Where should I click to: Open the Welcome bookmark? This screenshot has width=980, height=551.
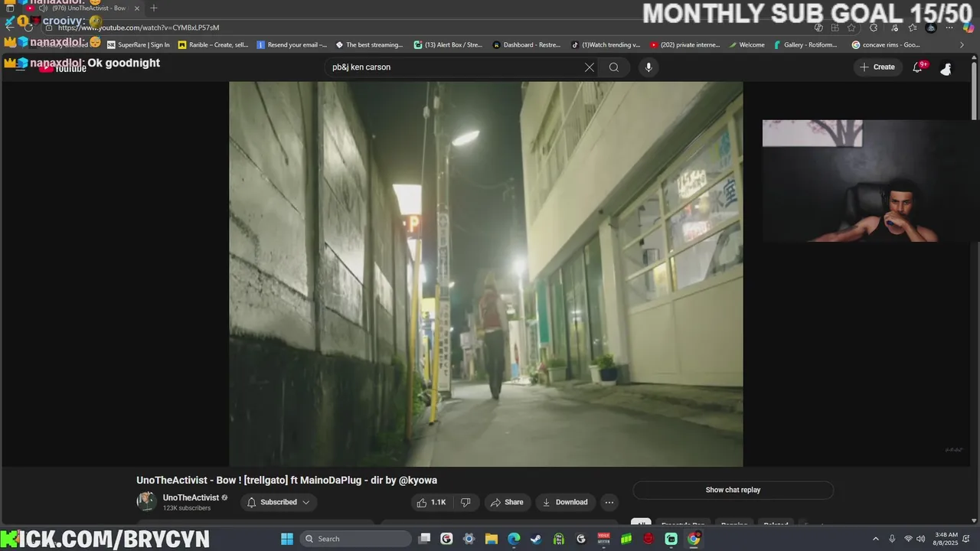(x=746, y=45)
